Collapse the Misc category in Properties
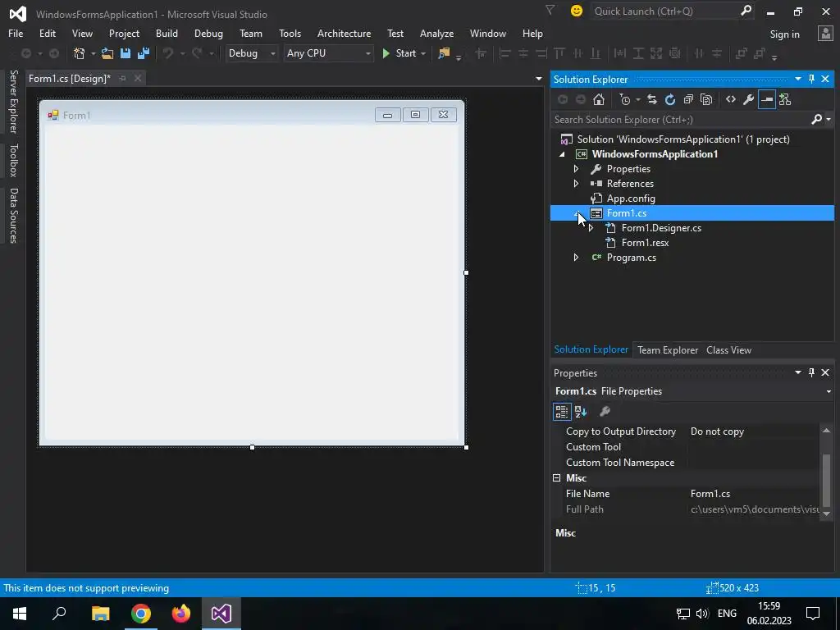840x630 pixels. click(x=557, y=478)
